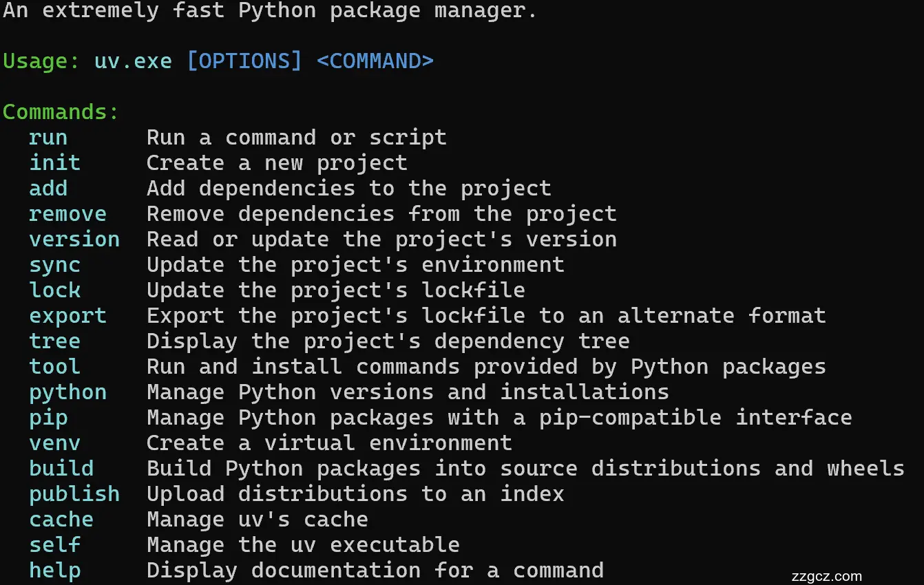The width and height of the screenshot is (924, 585).
Task: Select the 'init' command in the list
Action: (54, 163)
